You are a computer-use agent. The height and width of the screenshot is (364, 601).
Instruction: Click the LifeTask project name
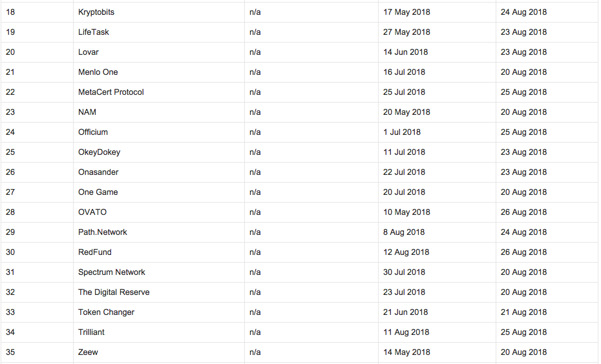pyautogui.click(x=94, y=32)
